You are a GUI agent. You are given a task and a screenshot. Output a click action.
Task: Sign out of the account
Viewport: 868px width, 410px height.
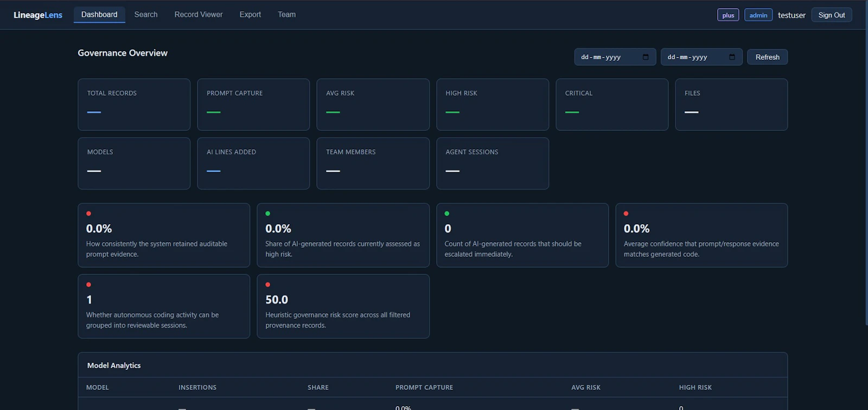click(x=832, y=15)
